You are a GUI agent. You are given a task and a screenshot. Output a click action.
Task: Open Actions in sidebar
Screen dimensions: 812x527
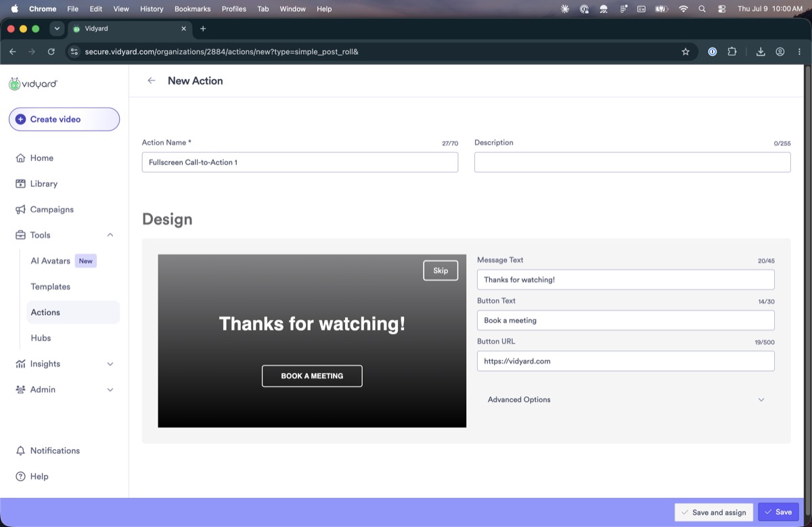(x=73, y=312)
